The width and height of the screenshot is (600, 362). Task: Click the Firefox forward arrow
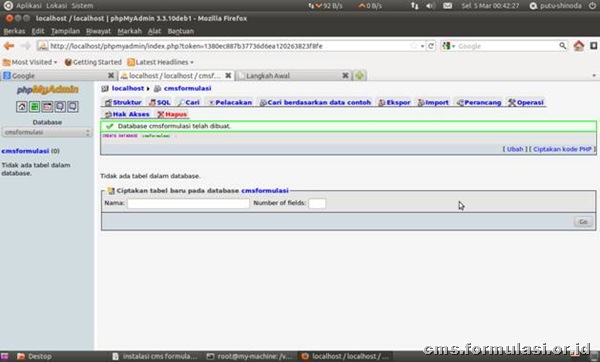(x=25, y=46)
